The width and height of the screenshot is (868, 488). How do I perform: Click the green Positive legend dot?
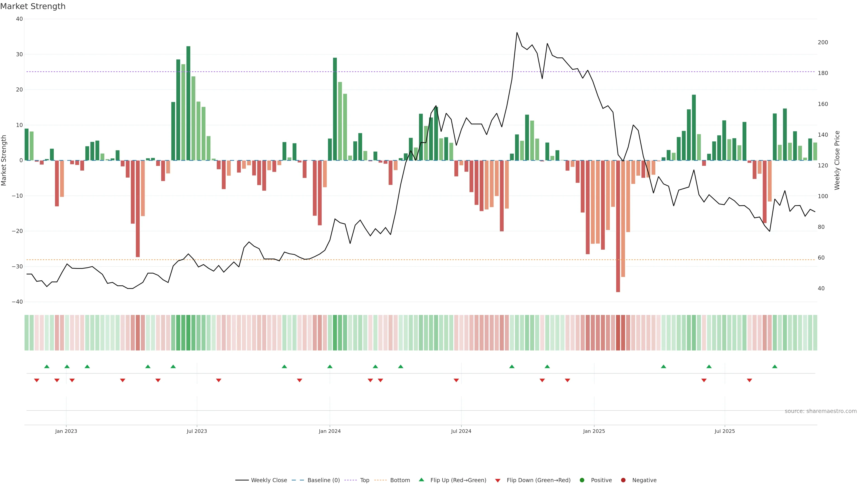pos(582,480)
